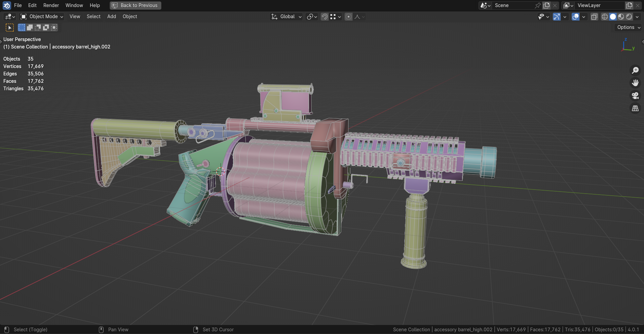Toggle viewport overlays display
Screen dimensions: 644x334
pos(575,17)
